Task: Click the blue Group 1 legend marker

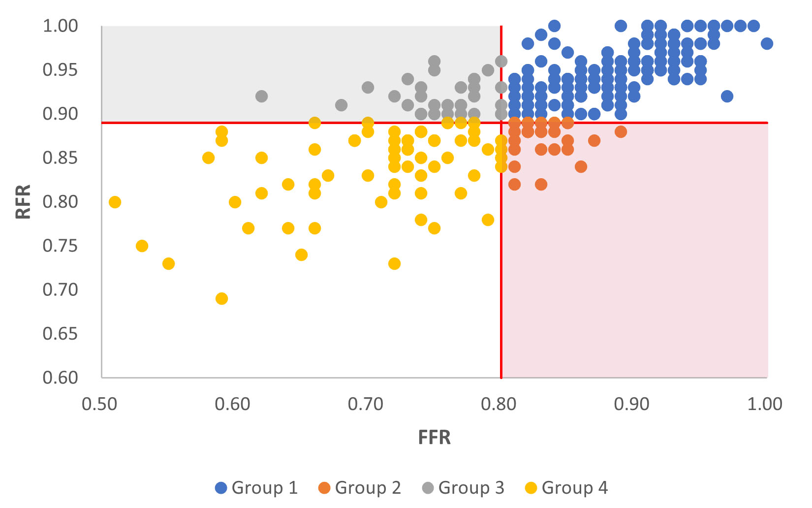Action: (221, 488)
